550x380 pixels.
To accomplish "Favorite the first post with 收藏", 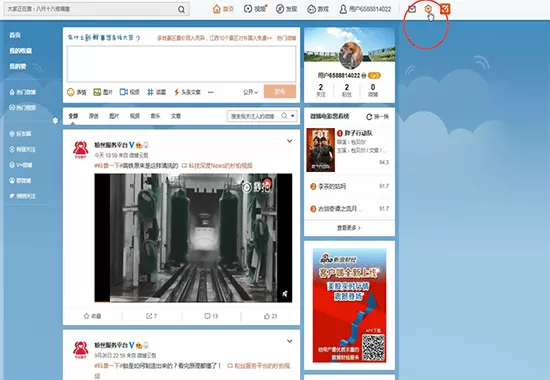I will point(93,316).
